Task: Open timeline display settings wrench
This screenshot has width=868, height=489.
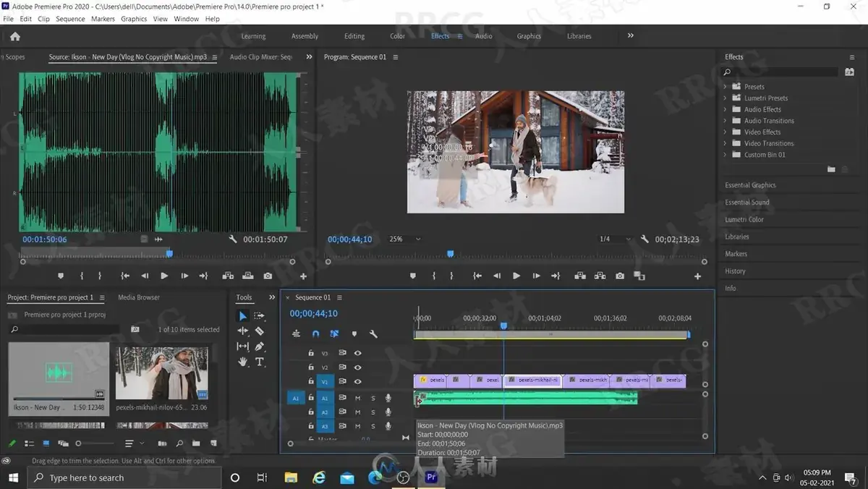Action: (373, 334)
